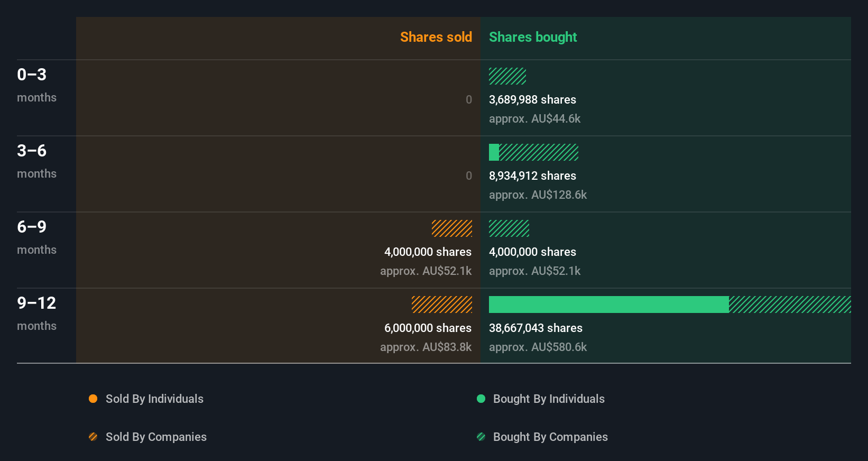
Task: Click the 9–12 months orange sold bar
Action: pos(442,305)
